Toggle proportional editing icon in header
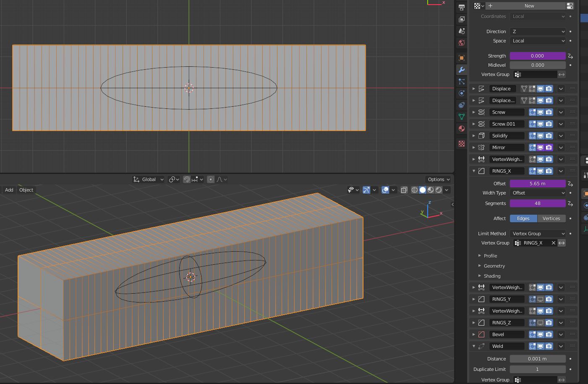This screenshot has width=588, height=384. point(211,179)
